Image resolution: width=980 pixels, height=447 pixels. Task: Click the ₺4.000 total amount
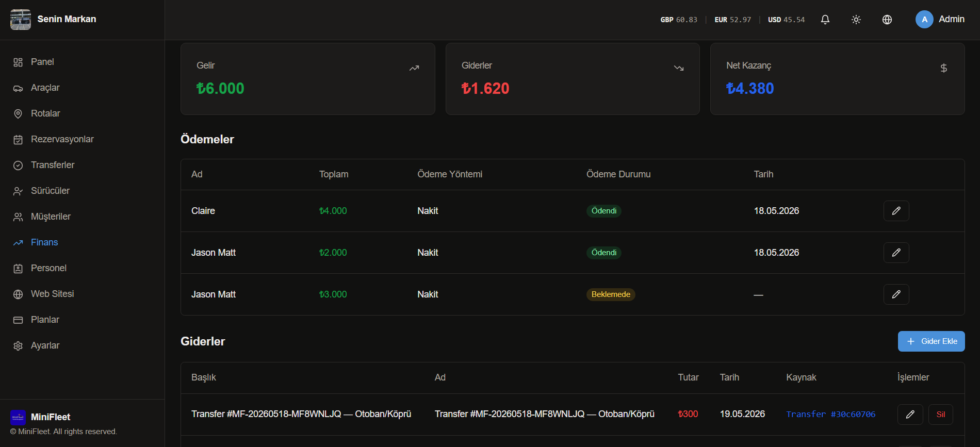(x=333, y=211)
